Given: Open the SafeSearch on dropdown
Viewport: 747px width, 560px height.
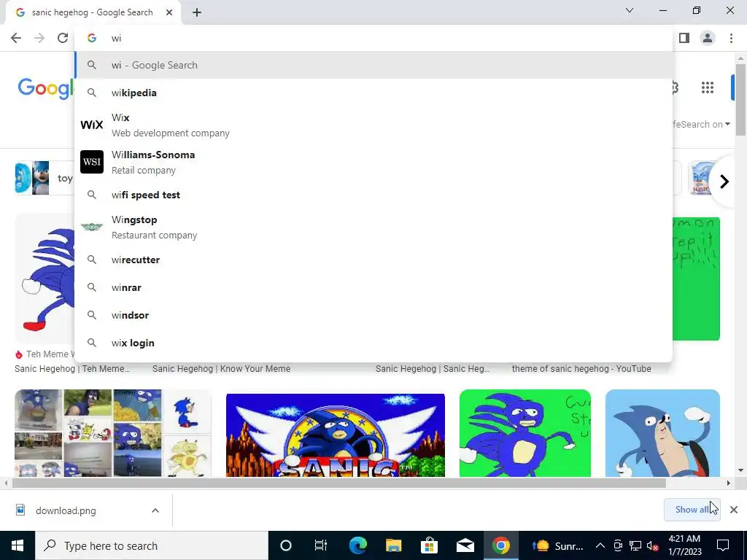Looking at the screenshot, I should pyautogui.click(x=701, y=124).
